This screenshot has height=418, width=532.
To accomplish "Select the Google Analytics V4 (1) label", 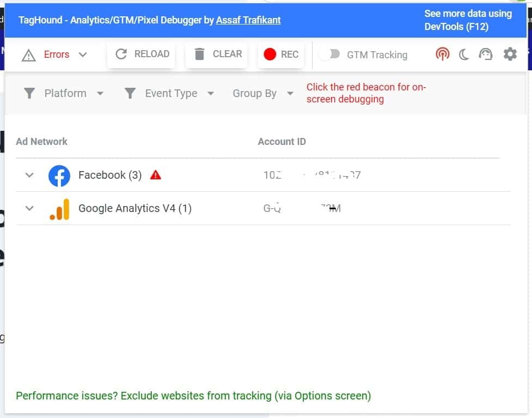I will click(135, 208).
